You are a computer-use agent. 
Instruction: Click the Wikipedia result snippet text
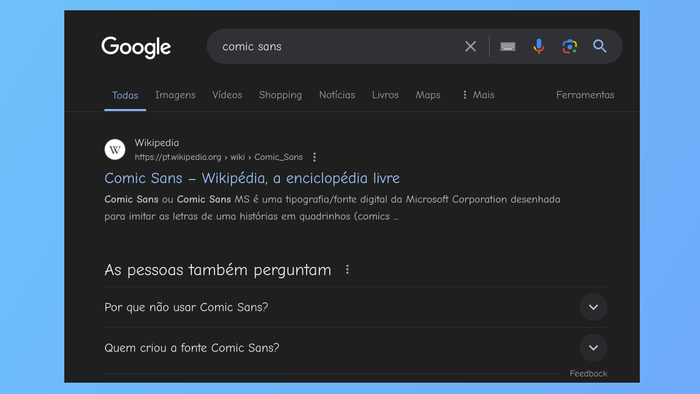(332, 208)
